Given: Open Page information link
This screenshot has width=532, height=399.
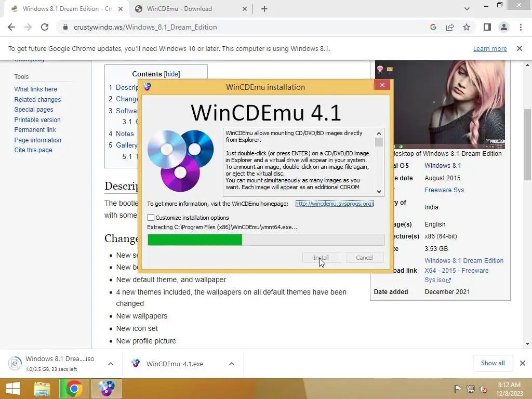Looking at the screenshot, I should point(37,140).
